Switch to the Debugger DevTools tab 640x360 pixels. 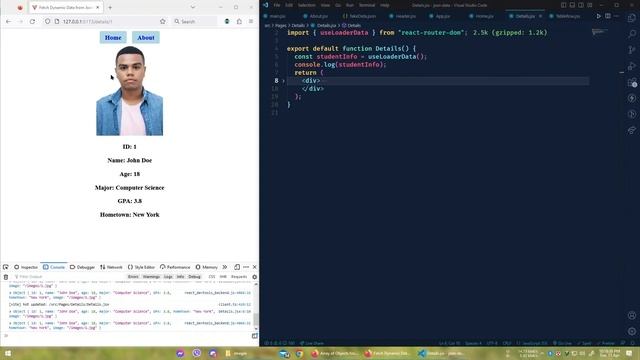[82, 267]
